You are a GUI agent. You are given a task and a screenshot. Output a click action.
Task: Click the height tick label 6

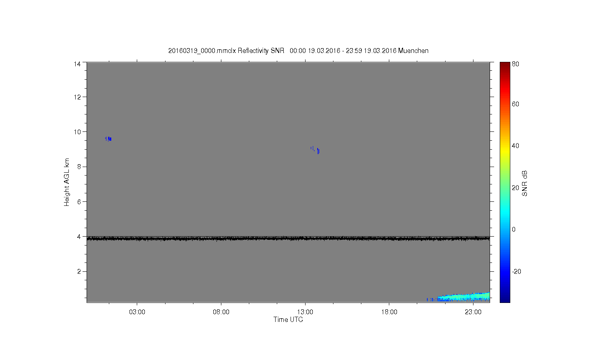(79, 202)
